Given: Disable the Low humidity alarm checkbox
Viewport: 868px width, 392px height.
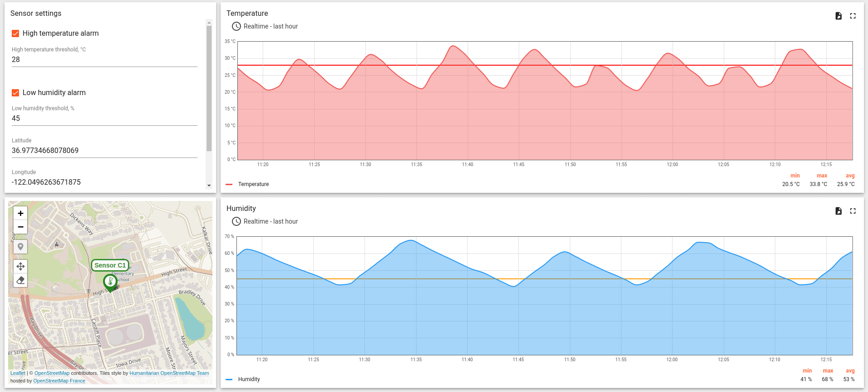Looking at the screenshot, I should (15, 93).
